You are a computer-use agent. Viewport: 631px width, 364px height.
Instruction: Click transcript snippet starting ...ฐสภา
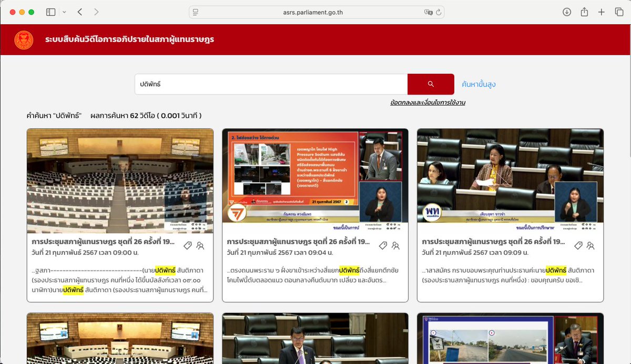[120, 280]
